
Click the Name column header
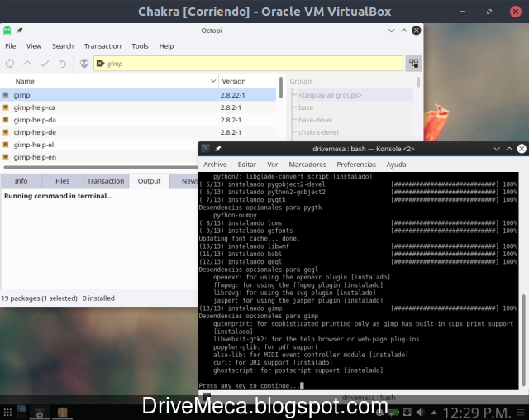tap(115, 81)
